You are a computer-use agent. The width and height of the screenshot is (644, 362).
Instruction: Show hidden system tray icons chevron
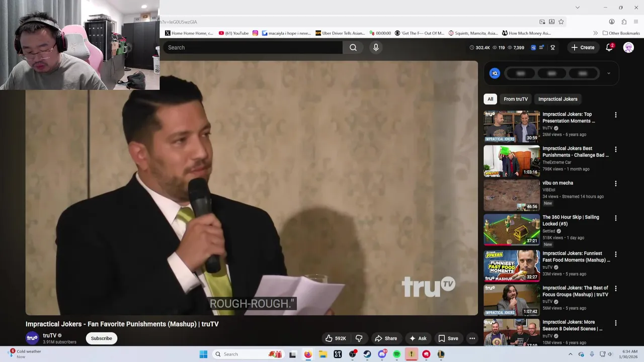tap(570, 354)
